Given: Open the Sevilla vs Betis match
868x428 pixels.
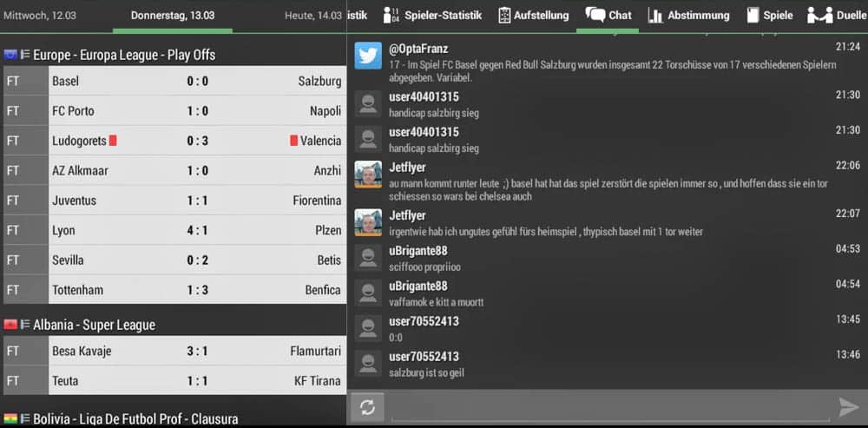Looking at the screenshot, I should click(175, 260).
